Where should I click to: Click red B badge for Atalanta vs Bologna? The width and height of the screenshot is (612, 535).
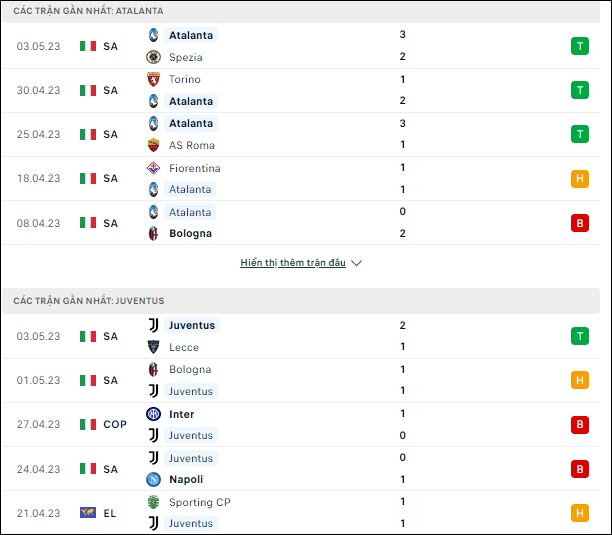click(580, 223)
